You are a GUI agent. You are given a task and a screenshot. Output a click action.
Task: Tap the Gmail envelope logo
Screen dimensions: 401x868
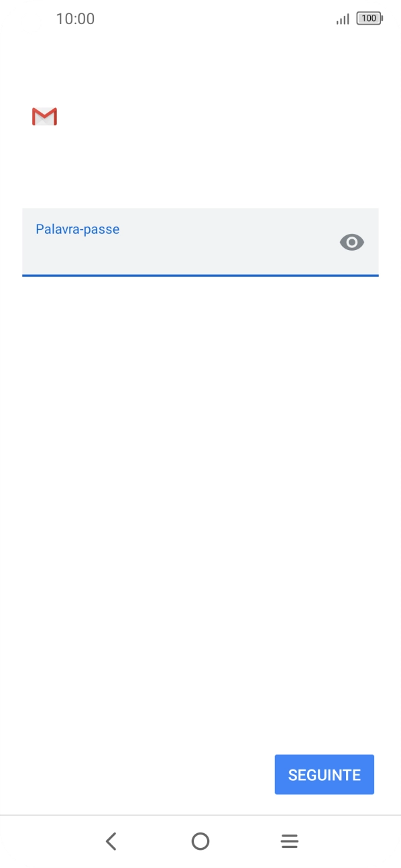click(x=44, y=117)
